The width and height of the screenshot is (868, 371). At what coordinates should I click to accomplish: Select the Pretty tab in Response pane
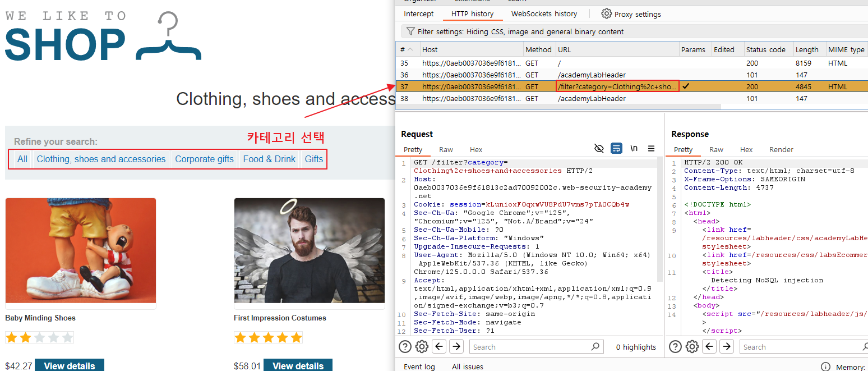pyautogui.click(x=683, y=149)
